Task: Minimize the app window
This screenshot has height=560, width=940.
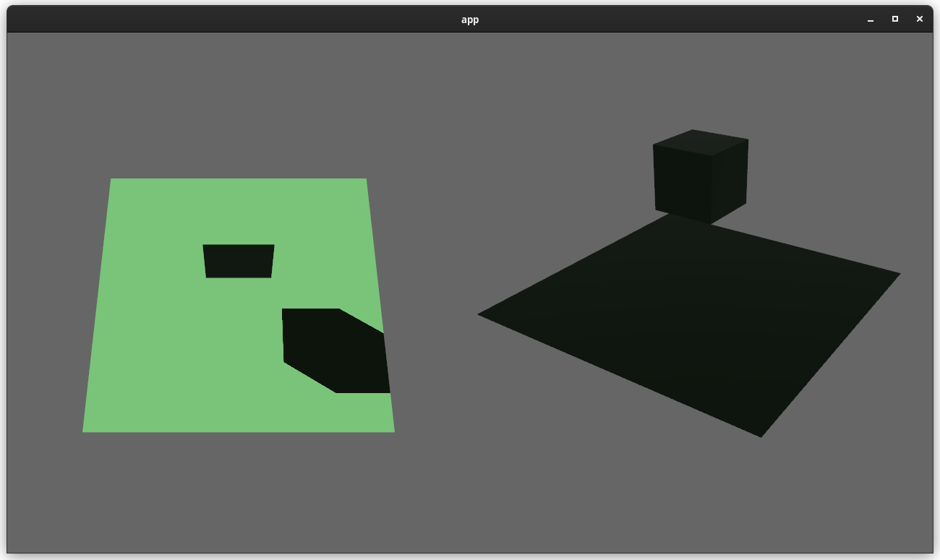Action: coord(871,20)
